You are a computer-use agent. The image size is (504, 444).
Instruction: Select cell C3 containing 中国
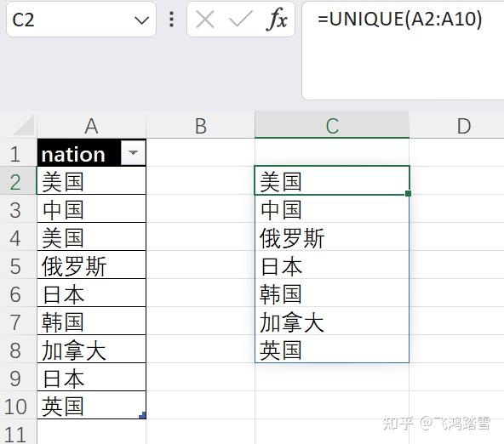click(x=332, y=208)
